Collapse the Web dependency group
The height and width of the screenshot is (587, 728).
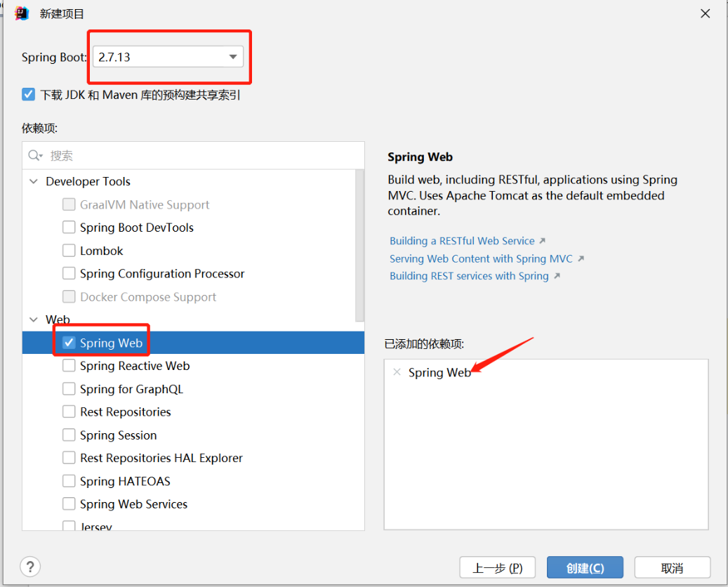coord(34,319)
